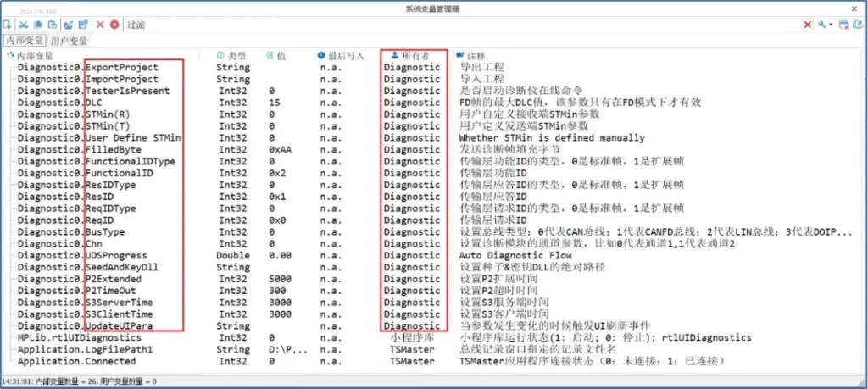The width and height of the screenshot is (868, 389).
Task: Click the 0xAA value of FilledByte
Action: pyautogui.click(x=280, y=149)
